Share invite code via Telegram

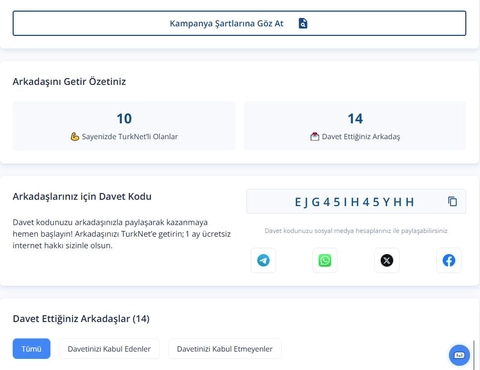[x=263, y=260]
